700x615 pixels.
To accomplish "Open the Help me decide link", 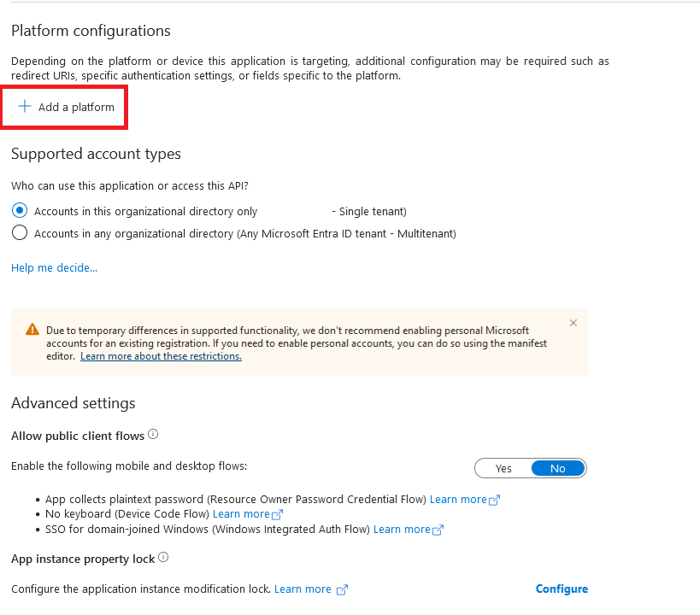I will (54, 267).
